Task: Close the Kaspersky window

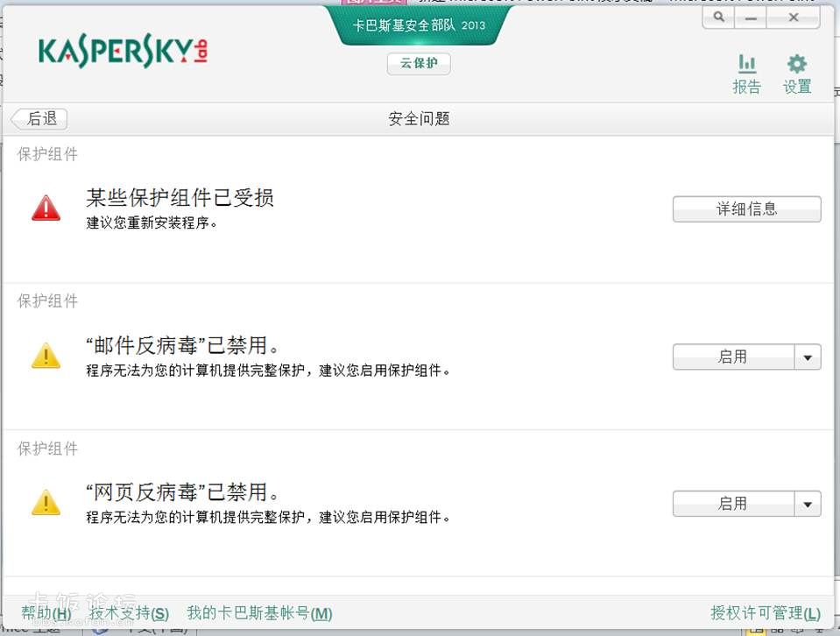Action: [x=794, y=18]
